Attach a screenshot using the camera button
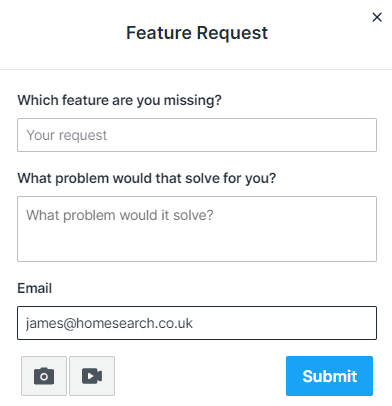 click(44, 376)
